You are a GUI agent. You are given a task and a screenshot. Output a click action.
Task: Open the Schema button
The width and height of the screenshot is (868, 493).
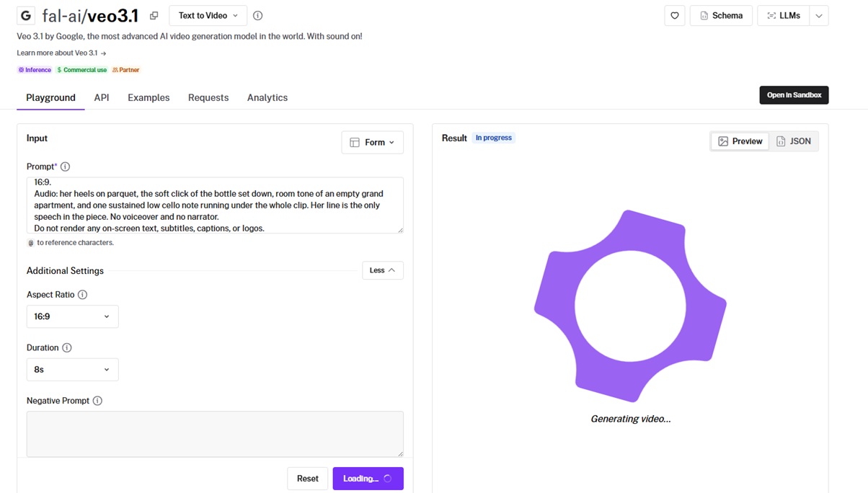[721, 16]
